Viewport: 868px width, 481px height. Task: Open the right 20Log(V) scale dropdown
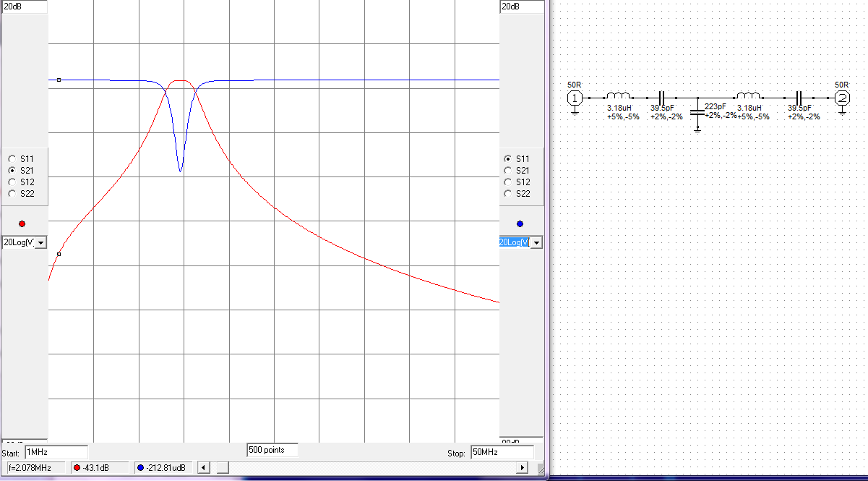point(536,242)
